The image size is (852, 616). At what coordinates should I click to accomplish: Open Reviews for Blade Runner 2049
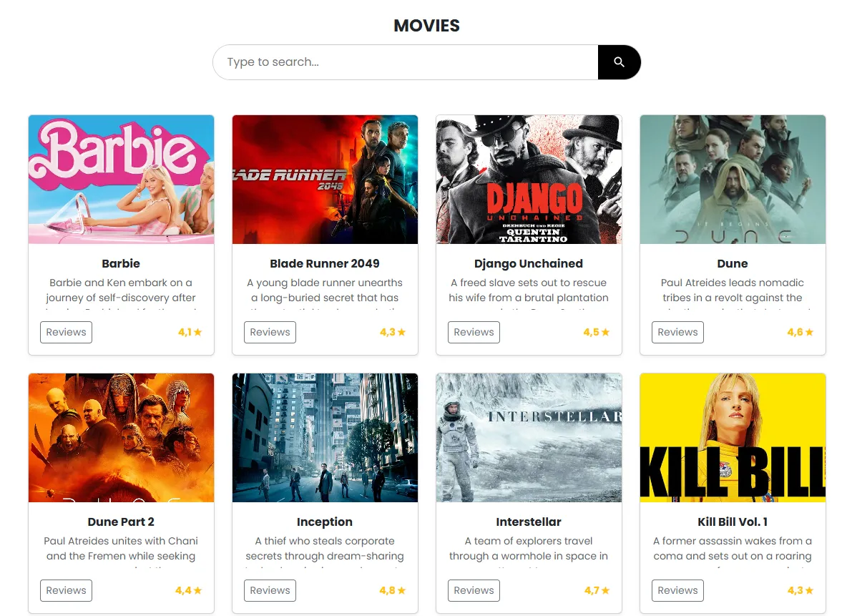click(x=270, y=332)
